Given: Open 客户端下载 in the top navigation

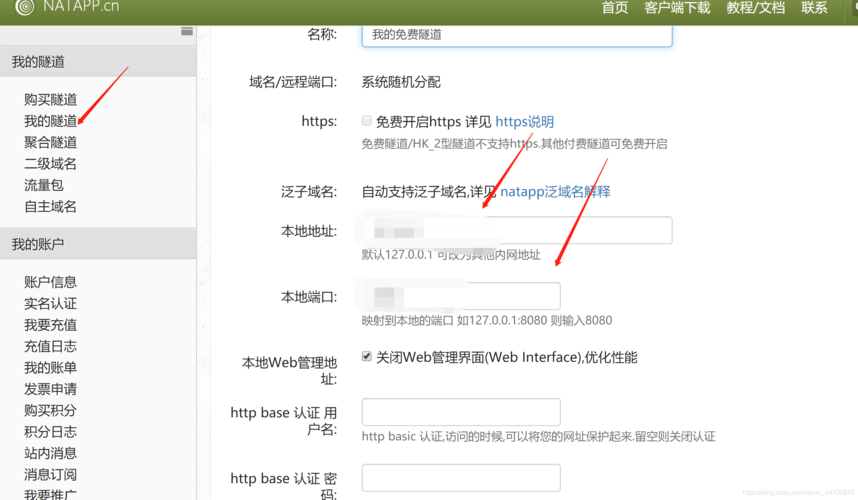Looking at the screenshot, I should point(677,8).
